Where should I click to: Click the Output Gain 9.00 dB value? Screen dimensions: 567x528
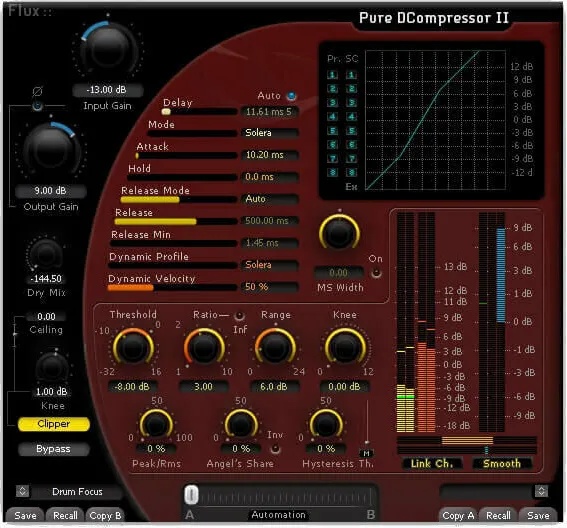(51, 191)
